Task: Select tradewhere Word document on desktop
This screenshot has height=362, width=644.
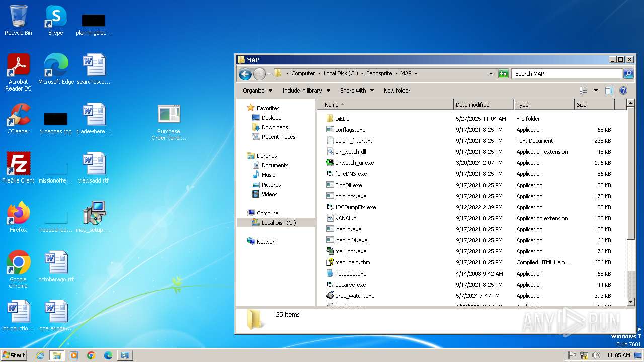Action: coord(94,119)
